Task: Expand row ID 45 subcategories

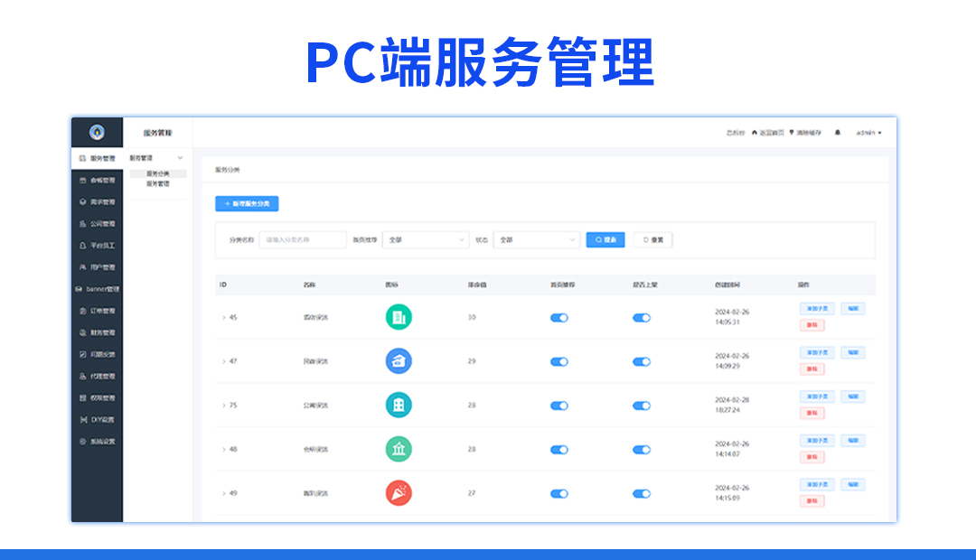Action: pos(223,318)
